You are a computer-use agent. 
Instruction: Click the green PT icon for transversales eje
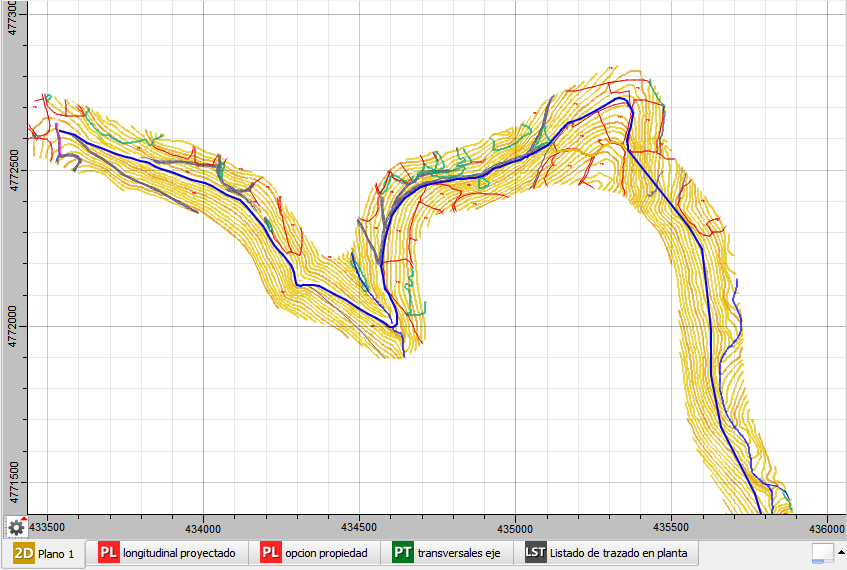tap(403, 553)
